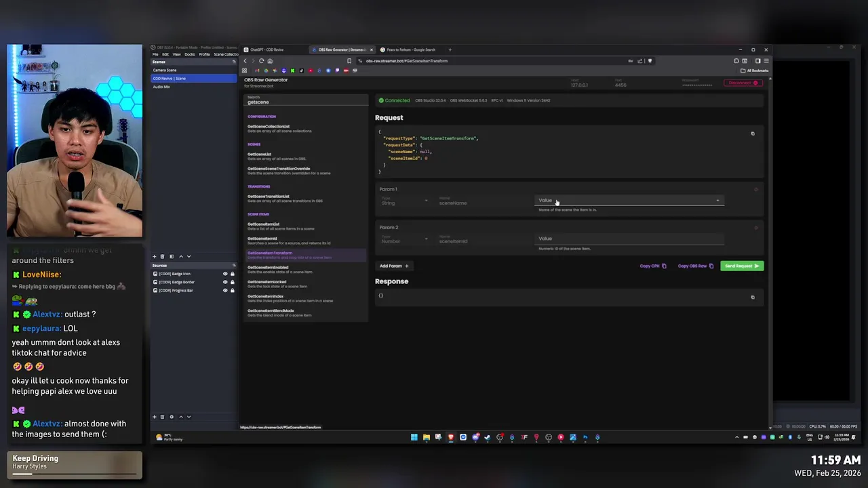Copy the Request JSON with its copy icon
Viewport: 868px width, 488px height.
click(752, 134)
